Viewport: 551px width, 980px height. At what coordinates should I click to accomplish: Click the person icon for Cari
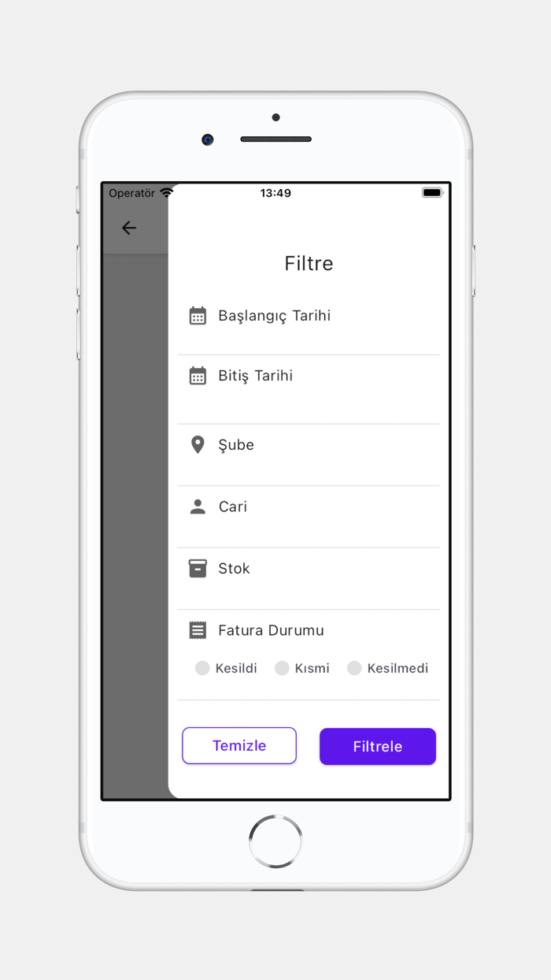pos(198,507)
